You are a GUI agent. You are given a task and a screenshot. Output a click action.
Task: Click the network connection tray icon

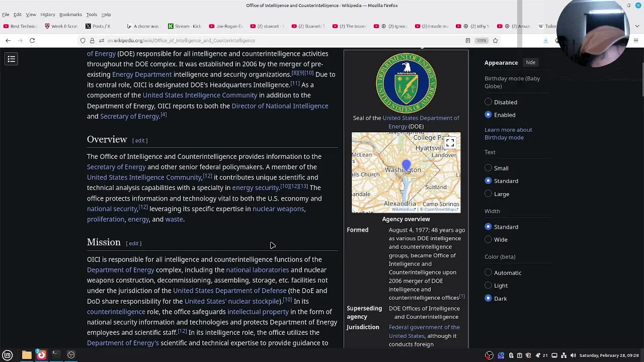(564, 355)
